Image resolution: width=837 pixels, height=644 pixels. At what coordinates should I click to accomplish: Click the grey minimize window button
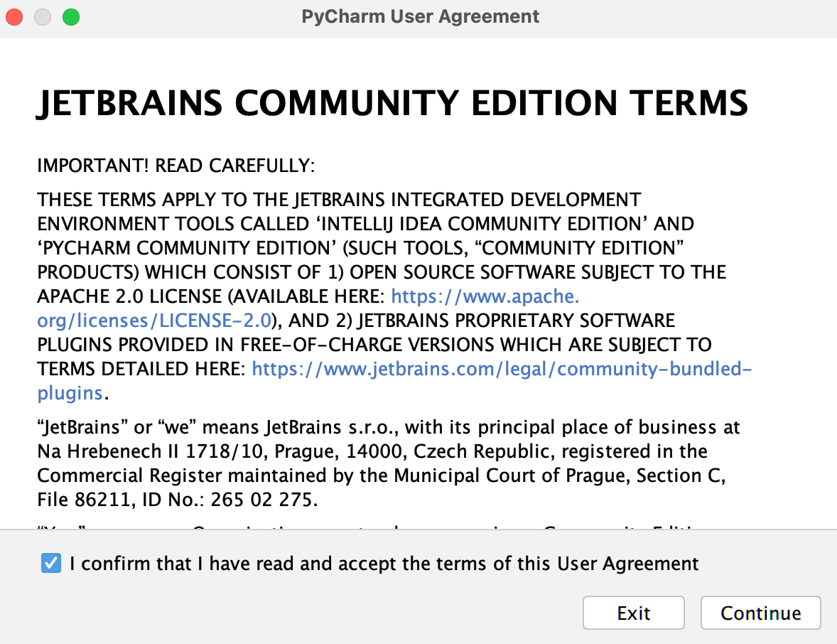[x=43, y=16]
